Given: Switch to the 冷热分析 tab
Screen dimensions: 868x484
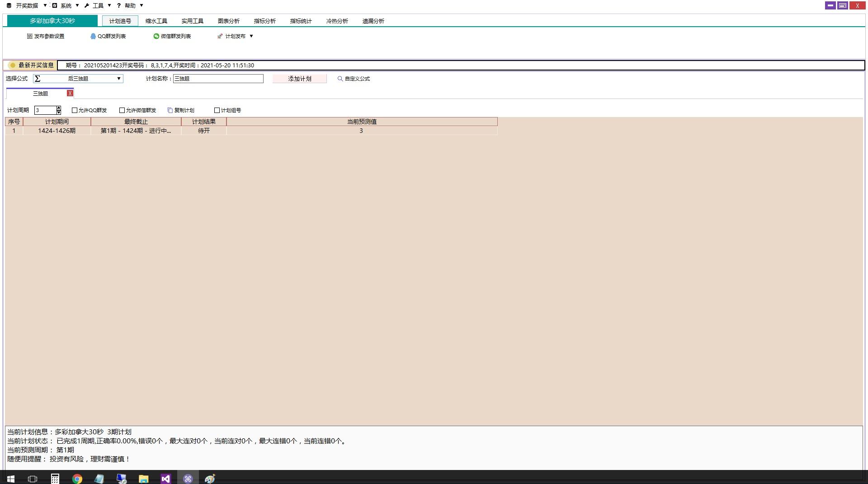Looking at the screenshot, I should point(337,21).
